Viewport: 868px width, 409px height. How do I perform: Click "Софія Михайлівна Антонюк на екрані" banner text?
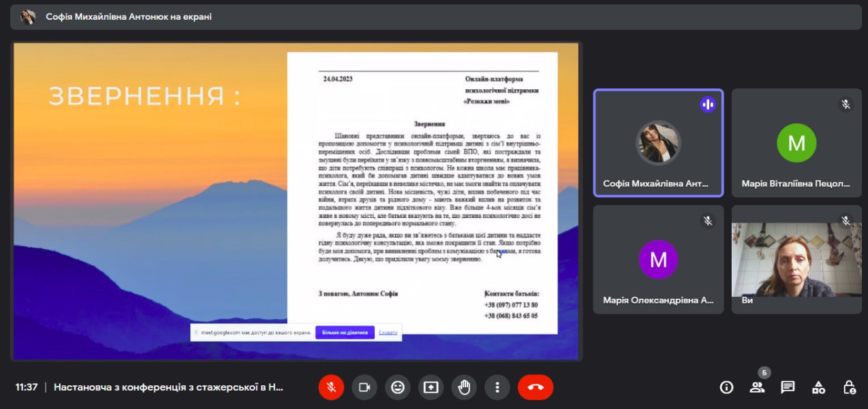click(129, 16)
